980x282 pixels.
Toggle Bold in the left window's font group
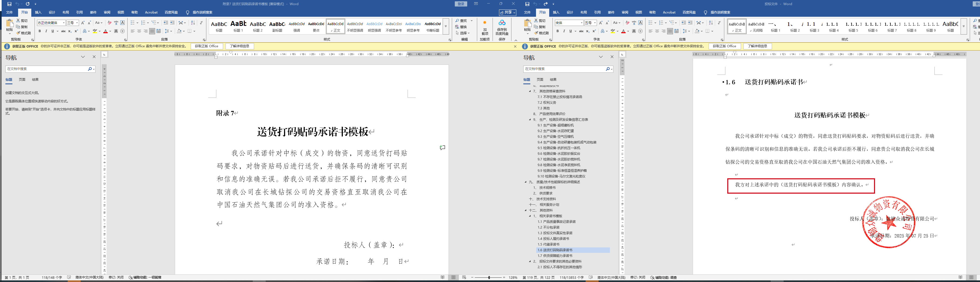pyautogui.click(x=40, y=31)
